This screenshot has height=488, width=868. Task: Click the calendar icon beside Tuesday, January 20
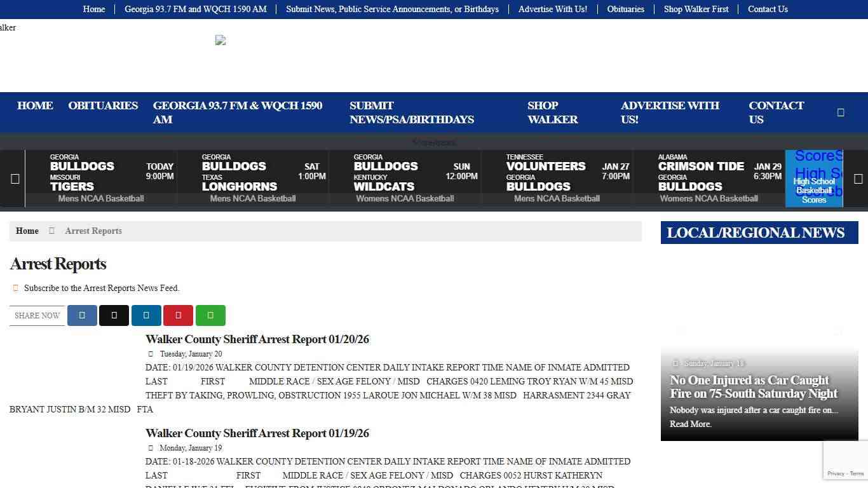[151, 353]
